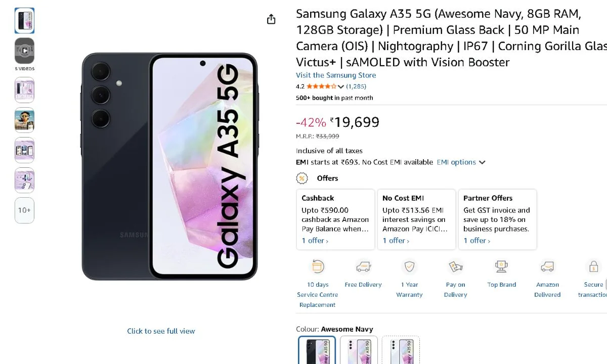Viewport: 607px width, 364px height.
Task: Click the Amazon Delivered box icon
Action: 547,266
